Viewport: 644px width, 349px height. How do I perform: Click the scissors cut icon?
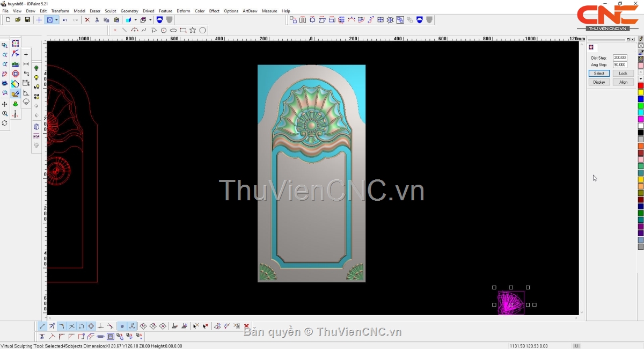point(97,20)
